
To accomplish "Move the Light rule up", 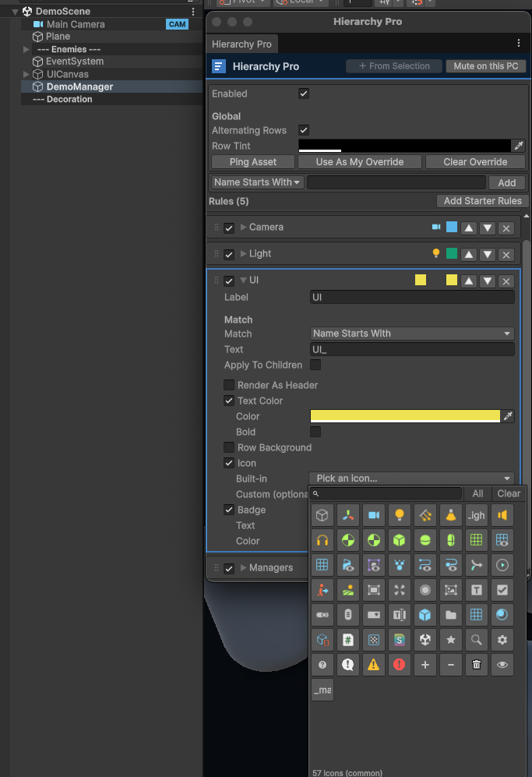I will coord(469,255).
